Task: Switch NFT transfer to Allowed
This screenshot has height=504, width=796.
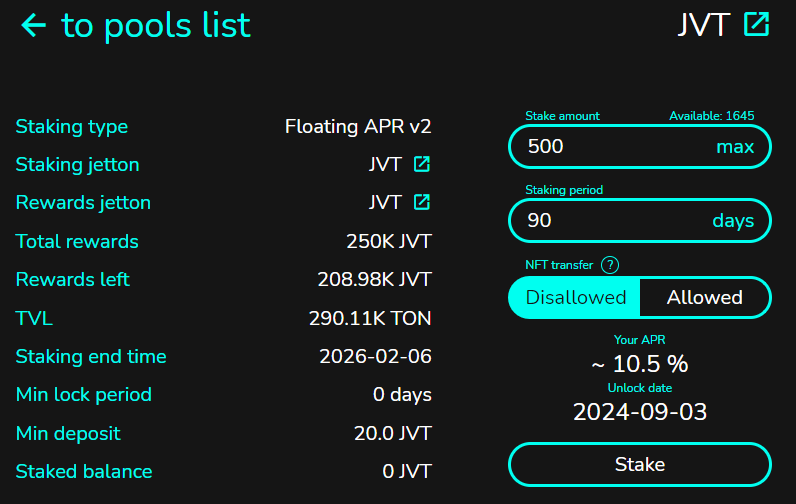Action: point(704,298)
